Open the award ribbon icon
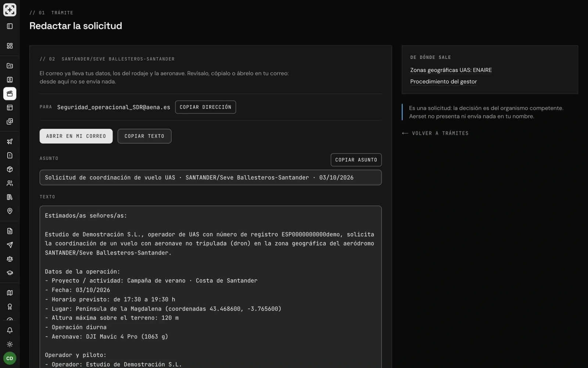This screenshot has height=368, width=588. [x=10, y=307]
